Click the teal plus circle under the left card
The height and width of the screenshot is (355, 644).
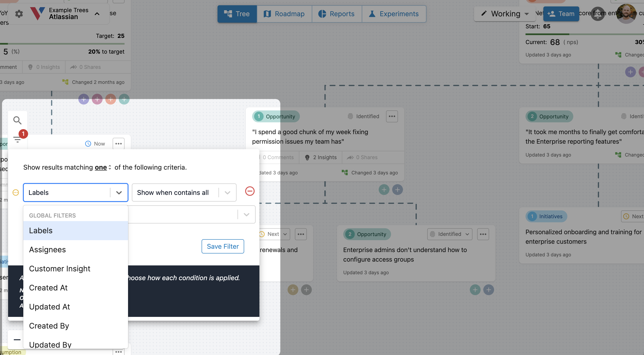[124, 99]
